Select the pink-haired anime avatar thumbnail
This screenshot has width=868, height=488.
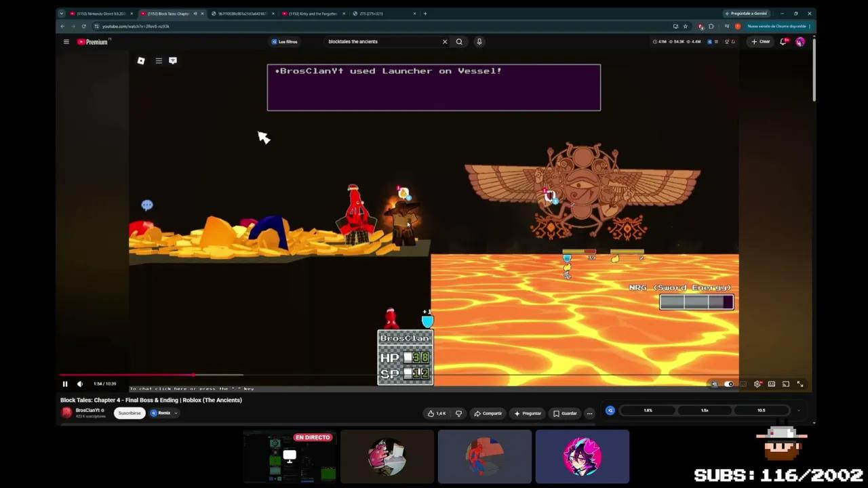pyautogui.click(x=583, y=457)
